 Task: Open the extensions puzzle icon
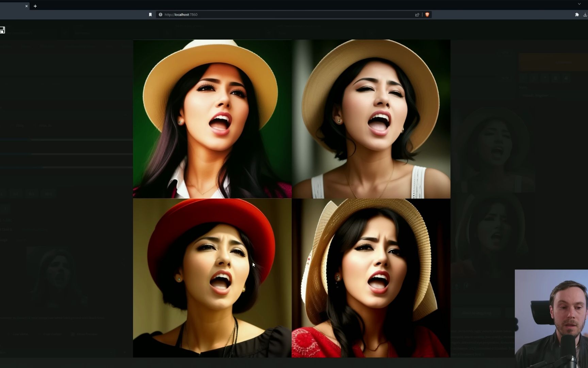click(x=577, y=15)
